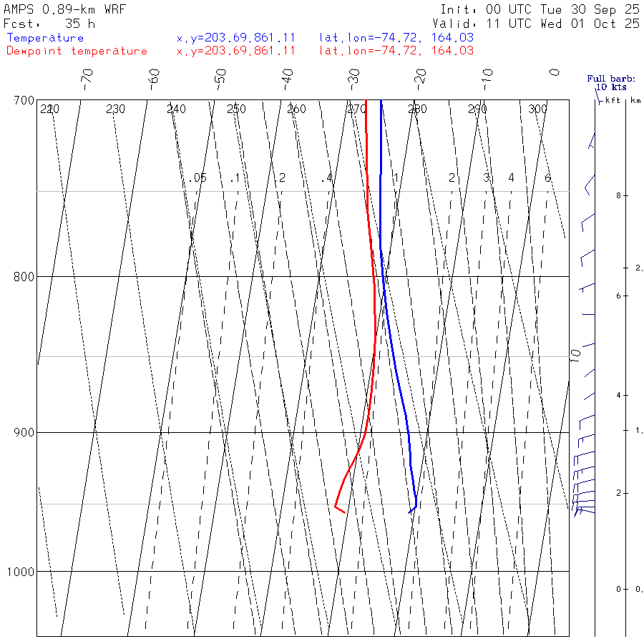Click the -20 temperature axis label
Screen dimensions: 644x644
(421, 79)
